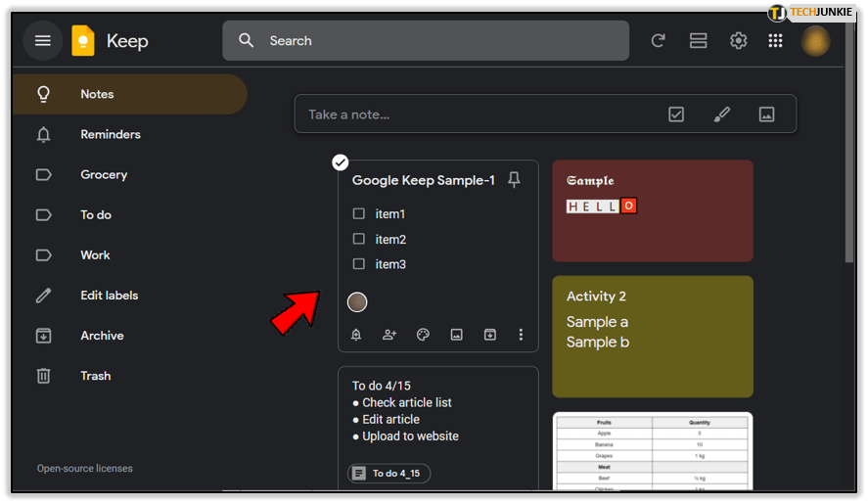The height and width of the screenshot is (504, 868).
Task: Select the Grocery label in sidebar
Action: coord(104,175)
